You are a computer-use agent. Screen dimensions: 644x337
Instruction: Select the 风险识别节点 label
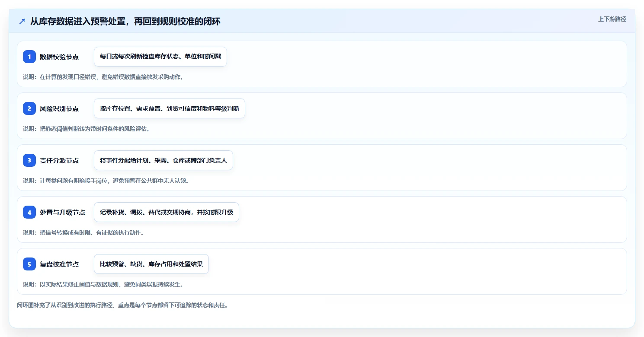pyautogui.click(x=59, y=108)
